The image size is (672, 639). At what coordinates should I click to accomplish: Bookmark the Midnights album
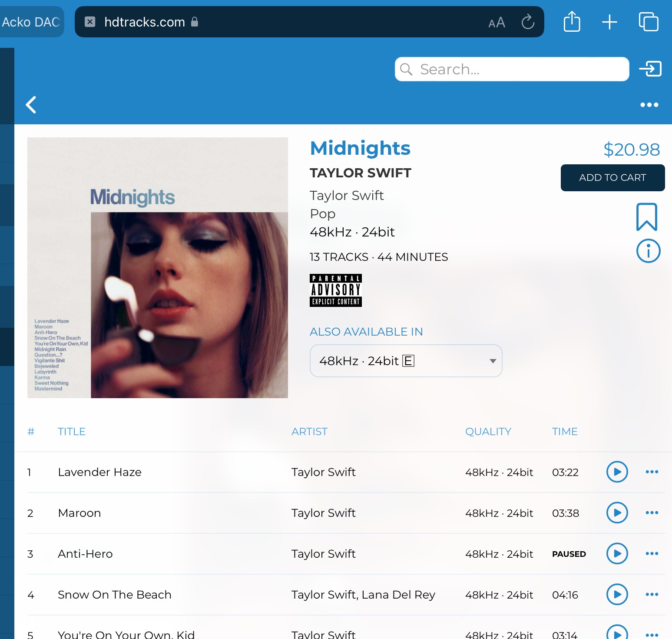647,216
